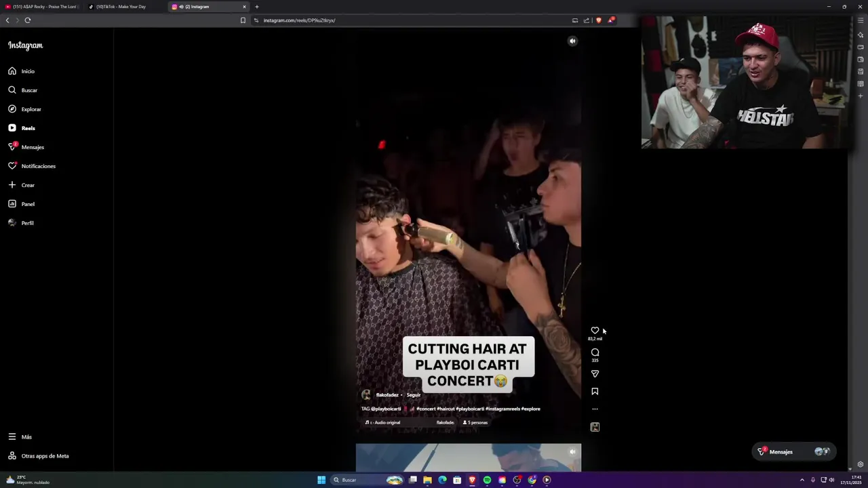The width and height of the screenshot is (868, 488).
Task: Open Reels in the sidebar
Action: pyautogui.click(x=22, y=128)
